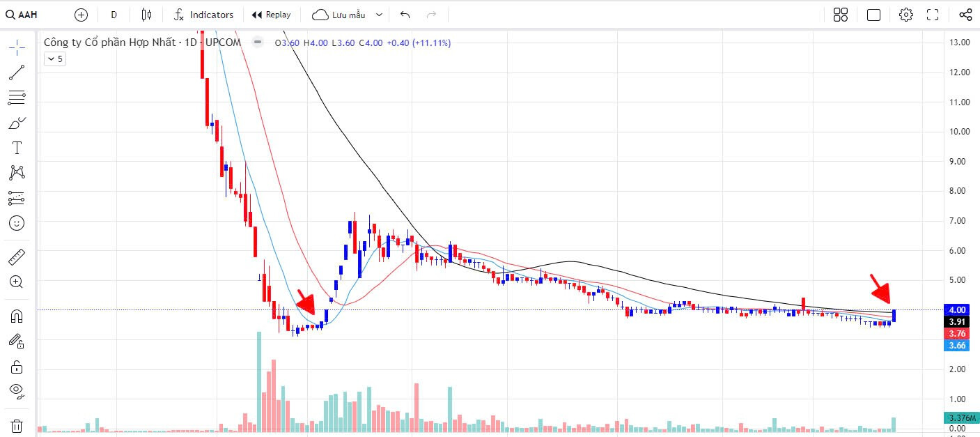
Task: Toggle stay in drawing mode
Action: pyautogui.click(x=17, y=341)
